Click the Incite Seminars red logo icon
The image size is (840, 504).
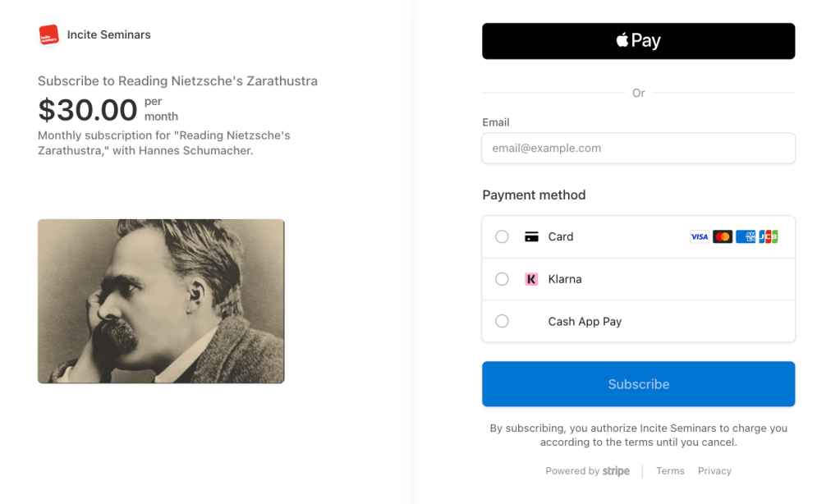[48, 35]
